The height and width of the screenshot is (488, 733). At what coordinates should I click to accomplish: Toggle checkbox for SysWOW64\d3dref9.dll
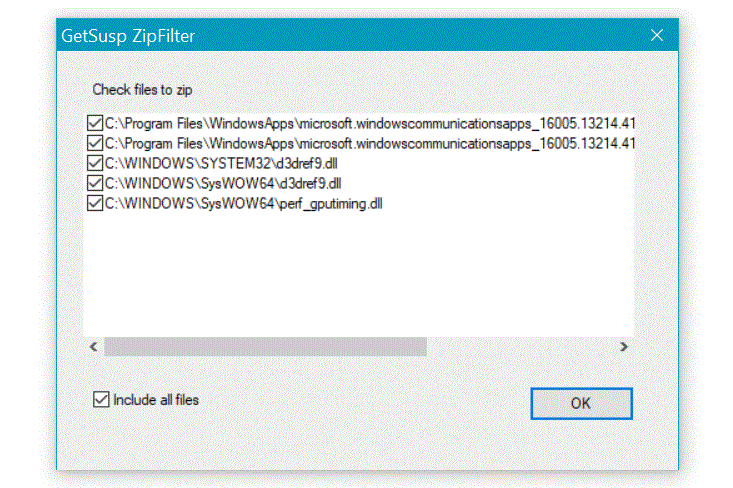95,183
